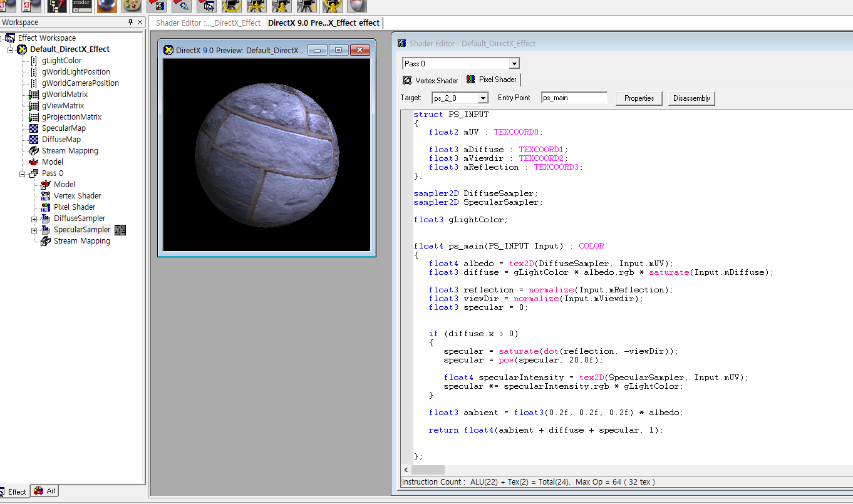This screenshot has height=504, width=853.
Task: Click SpecularSampler texture thumbnail
Action: 120,230
